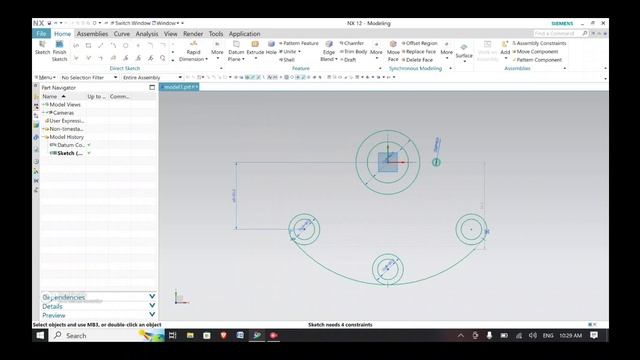Click Offset Region command
Screen dimensions: 640x360
pos(419,43)
